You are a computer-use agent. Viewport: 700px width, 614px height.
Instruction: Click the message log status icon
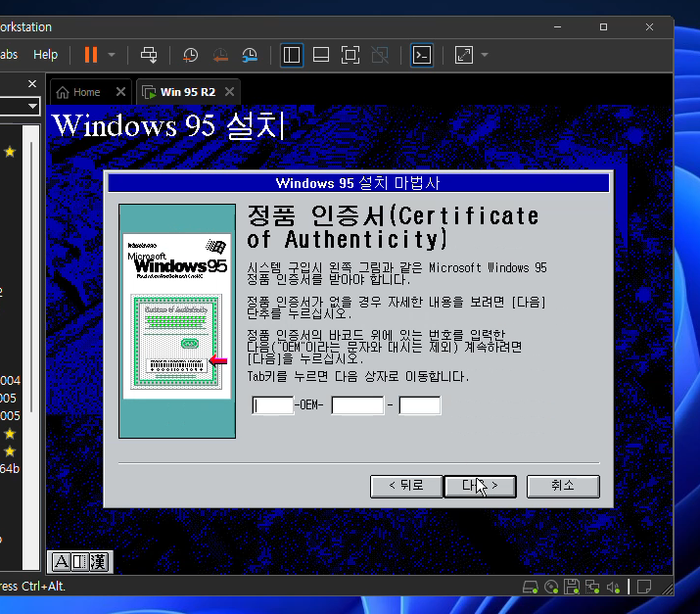[644, 587]
